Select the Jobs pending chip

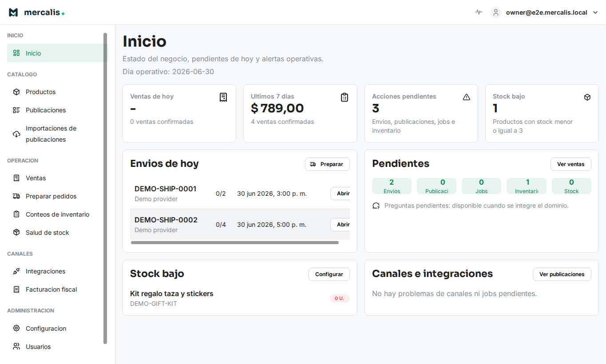(x=481, y=186)
